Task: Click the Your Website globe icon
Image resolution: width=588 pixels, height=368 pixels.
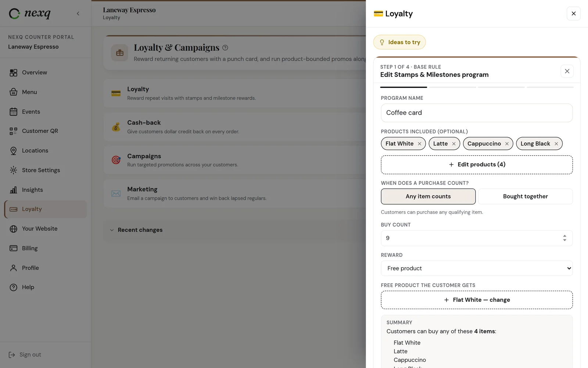Action: [x=14, y=229]
